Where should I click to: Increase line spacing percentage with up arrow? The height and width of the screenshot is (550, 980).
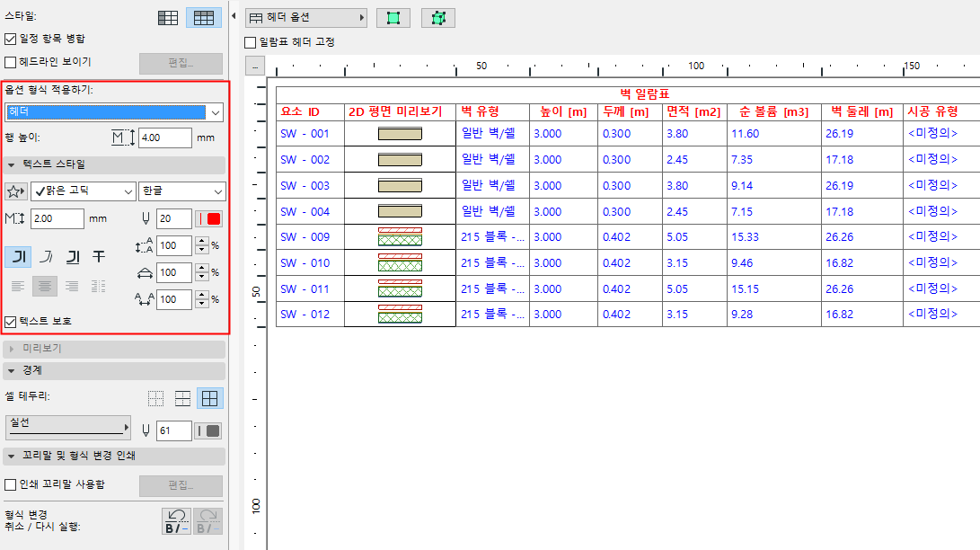tap(202, 241)
